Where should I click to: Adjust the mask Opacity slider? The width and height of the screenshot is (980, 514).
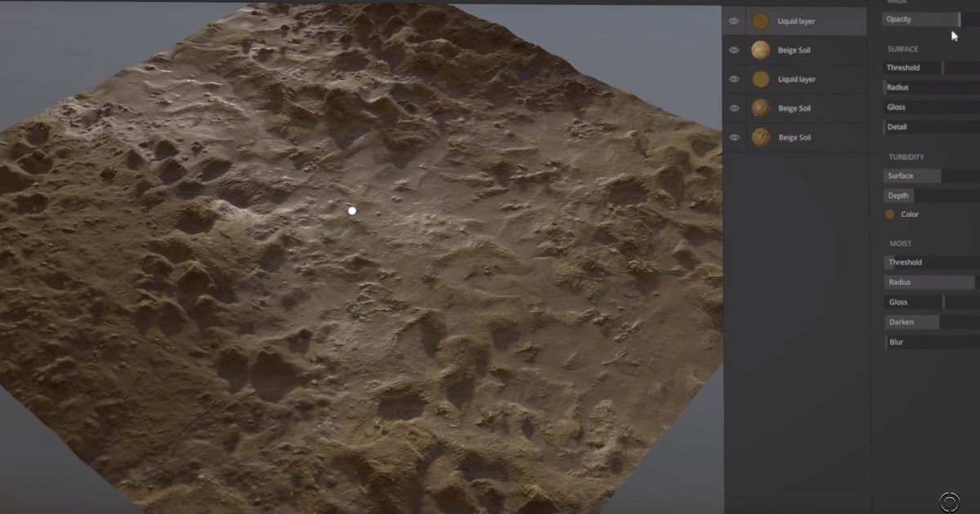[x=931, y=19]
